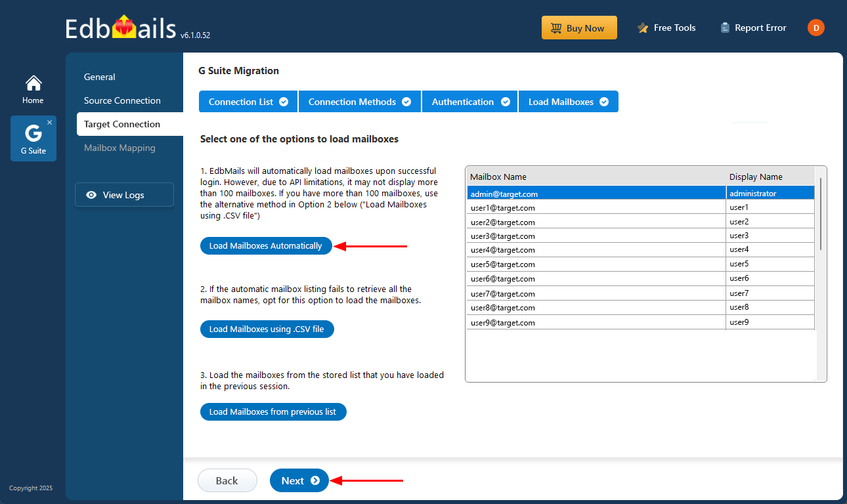Click Load Mailboxes using .CSV file
Image resolution: width=847 pixels, height=504 pixels.
tap(267, 329)
